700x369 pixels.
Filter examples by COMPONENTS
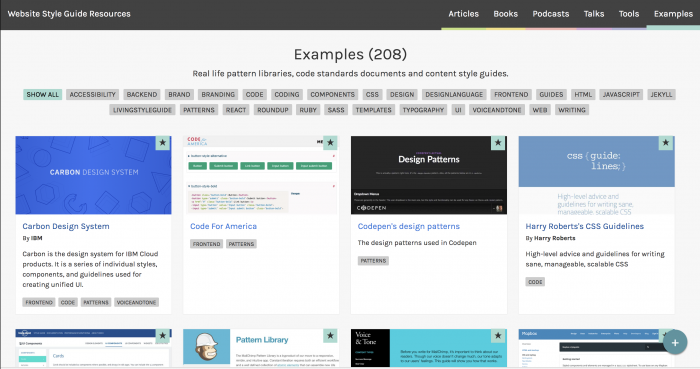click(x=333, y=95)
